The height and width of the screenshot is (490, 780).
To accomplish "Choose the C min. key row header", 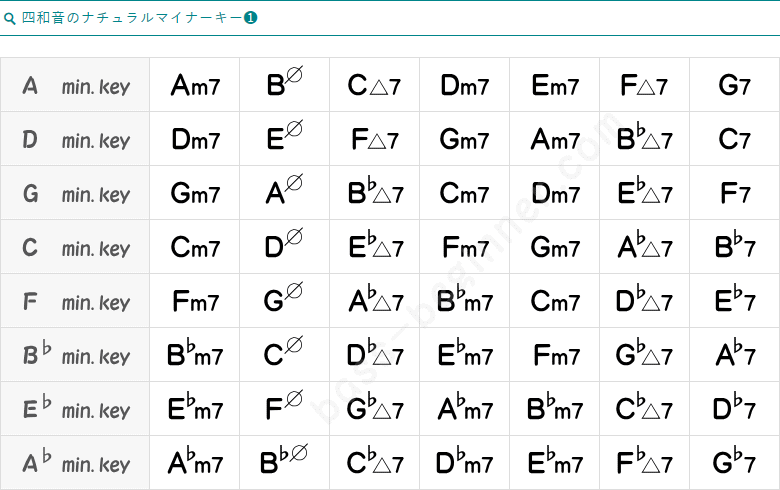I will click(x=76, y=248).
